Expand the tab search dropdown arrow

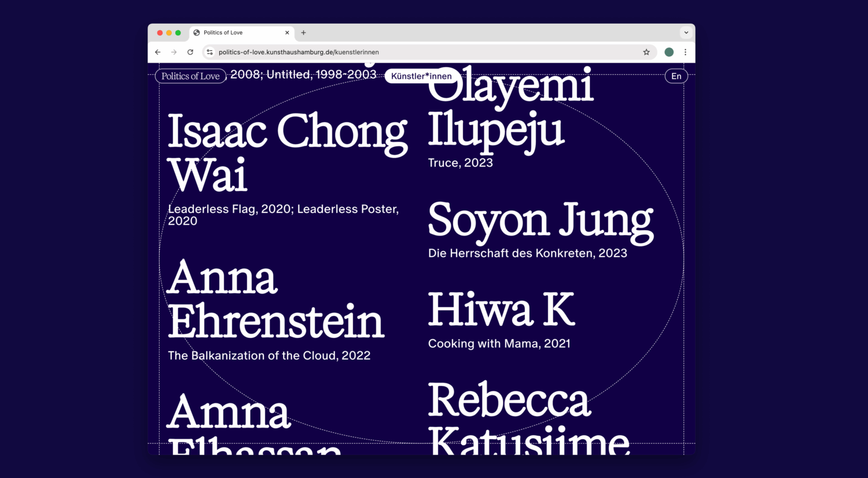686,33
